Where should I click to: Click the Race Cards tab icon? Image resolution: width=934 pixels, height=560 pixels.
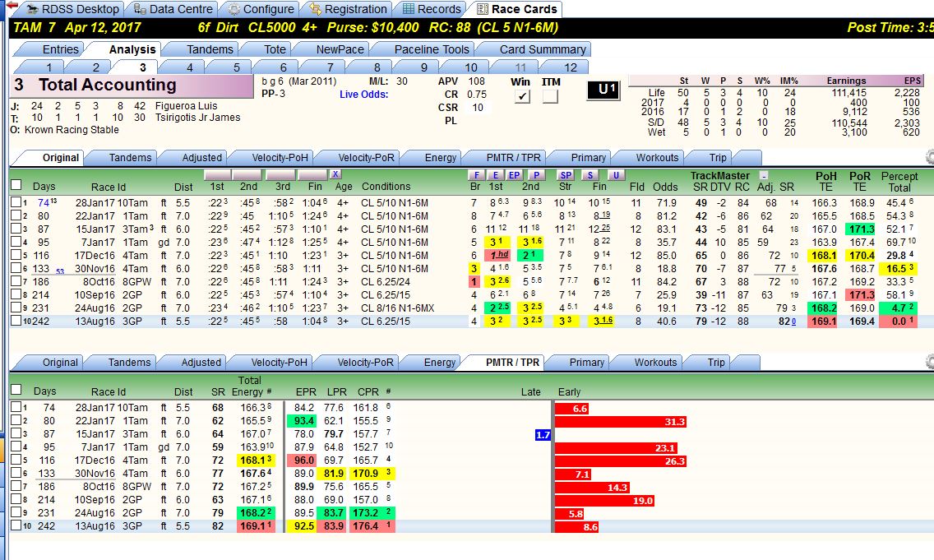483,9
